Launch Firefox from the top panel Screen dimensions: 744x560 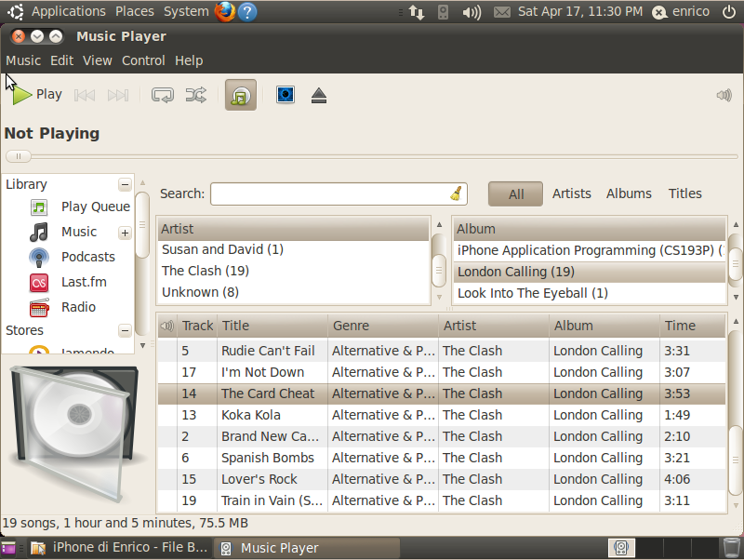coord(225,11)
